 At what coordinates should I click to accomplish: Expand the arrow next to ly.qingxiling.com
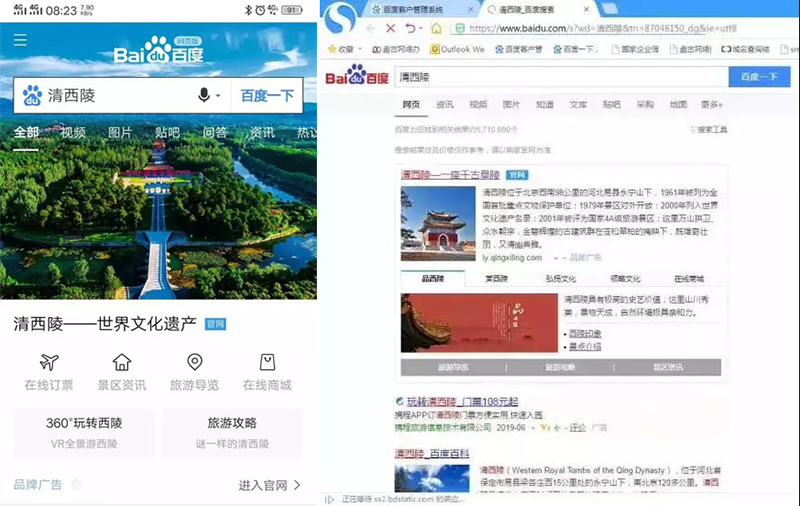(556, 258)
